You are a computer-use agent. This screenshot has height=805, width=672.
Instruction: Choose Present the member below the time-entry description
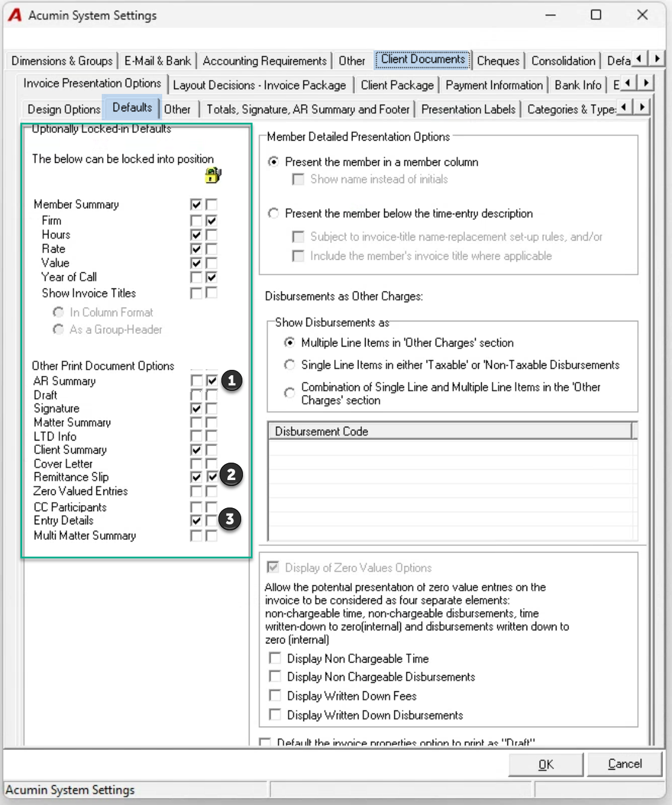[273, 213]
